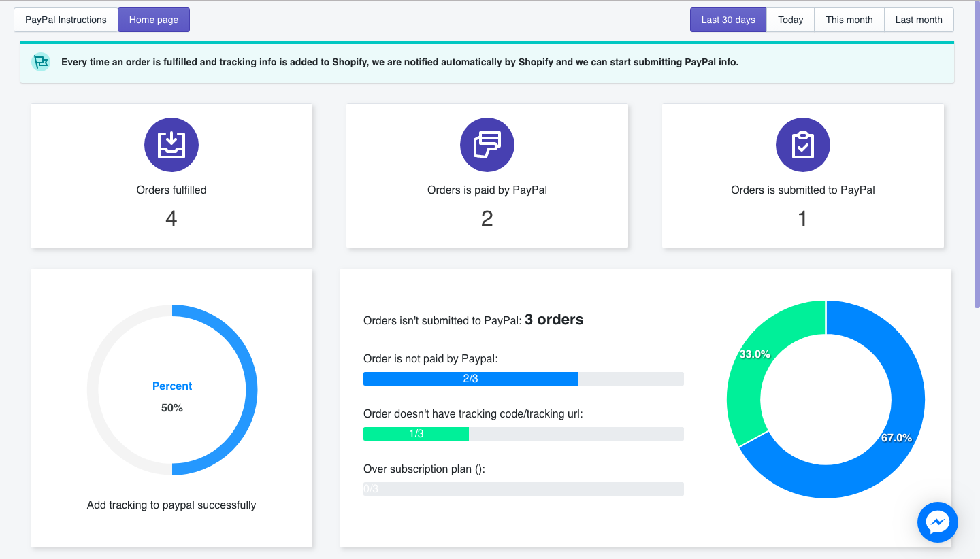This screenshot has width=980, height=559.
Task: Click the Orders fulfilled inbox icon
Action: [171, 145]
